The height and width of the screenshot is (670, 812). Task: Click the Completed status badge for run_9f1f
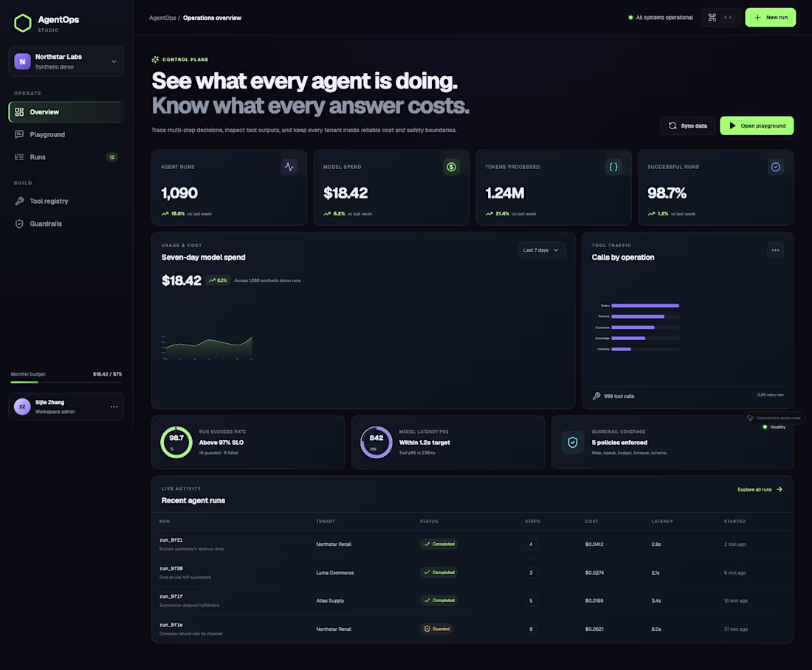438,601
